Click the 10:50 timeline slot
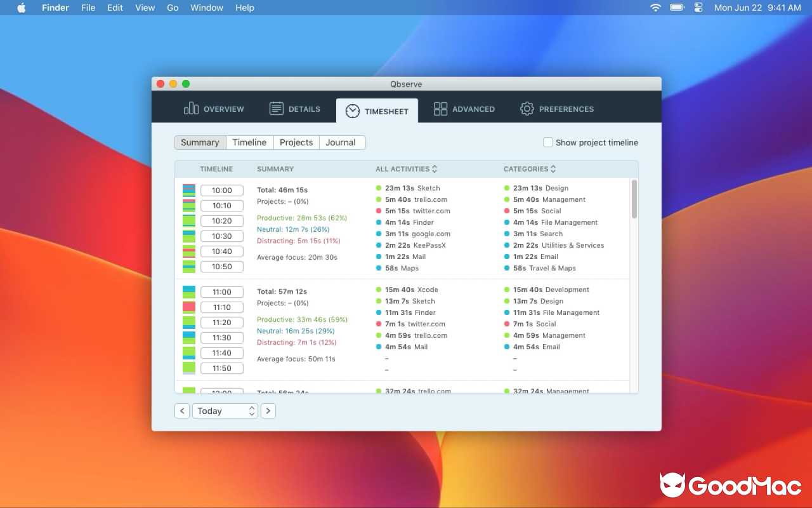Viewport: 812px width, 508px height. tap(222, 267)
